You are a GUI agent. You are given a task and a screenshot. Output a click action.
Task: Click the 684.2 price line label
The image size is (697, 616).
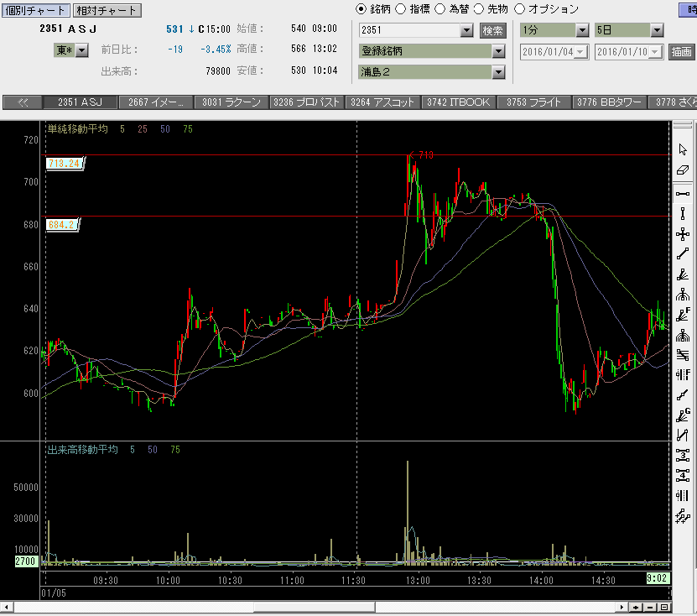point(62,225)
